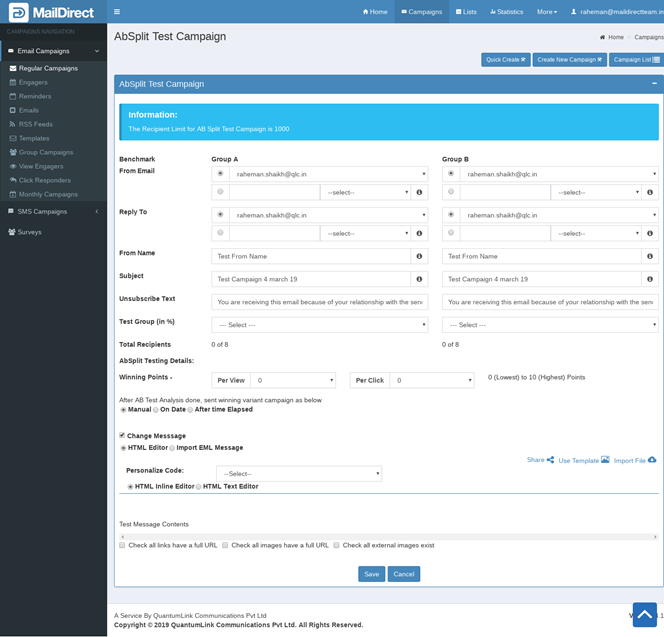Screen dimensions: 664x637
Task: Select the On Date radio option
Action: 161,409
